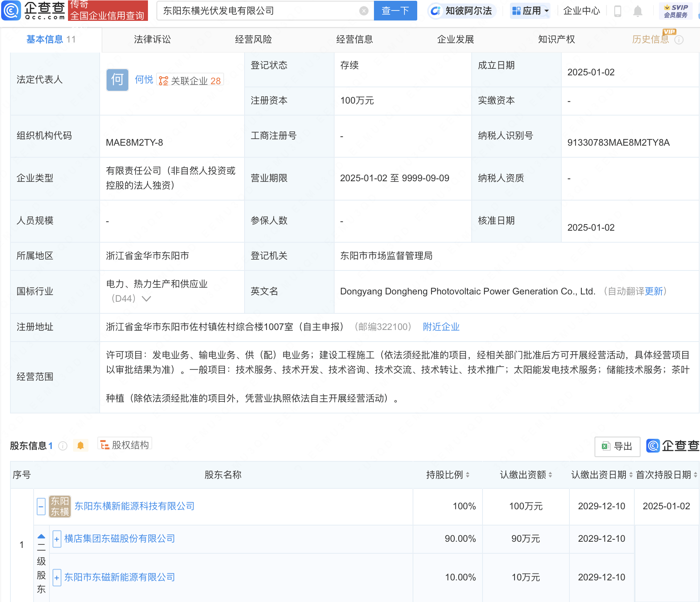The height and width of the screenshot is (602, 700).
Task: Open SVIP member services icon
Action: [x=676, y=11]
